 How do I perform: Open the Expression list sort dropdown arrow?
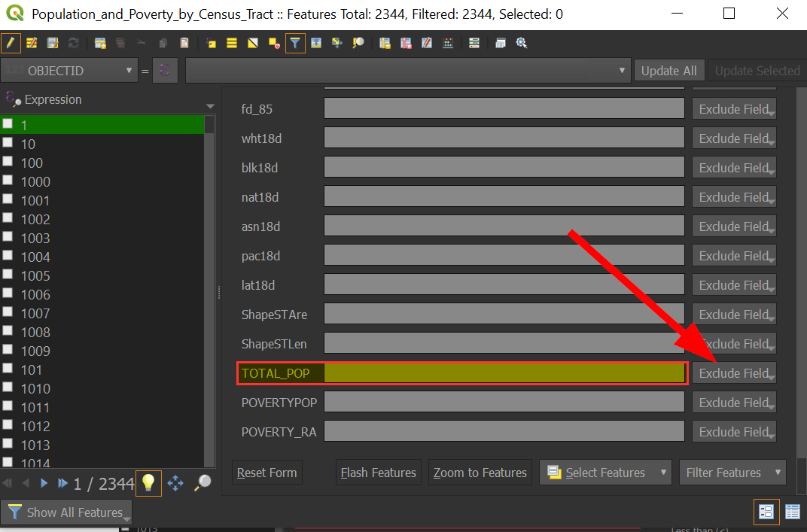(x=210, y=106)
